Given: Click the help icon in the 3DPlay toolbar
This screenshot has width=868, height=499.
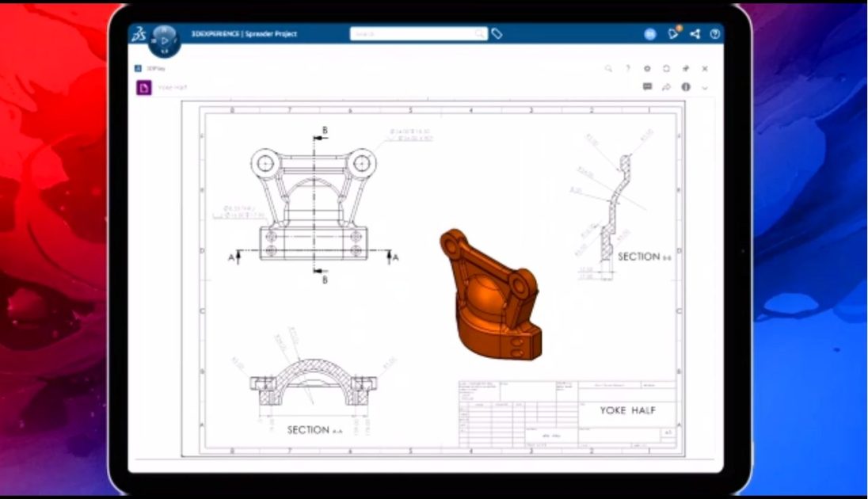Looking at the screenshot, I should click(628, 69).
